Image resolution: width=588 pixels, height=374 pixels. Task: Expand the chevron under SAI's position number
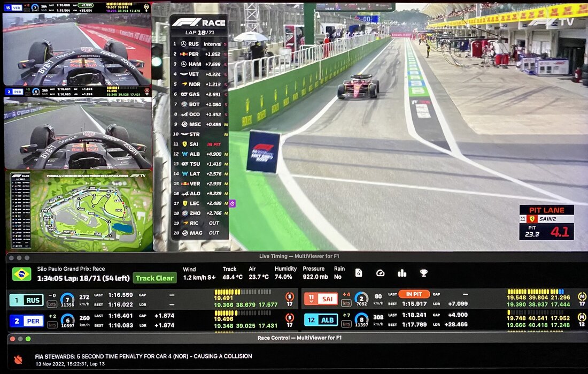click(312, 301)
